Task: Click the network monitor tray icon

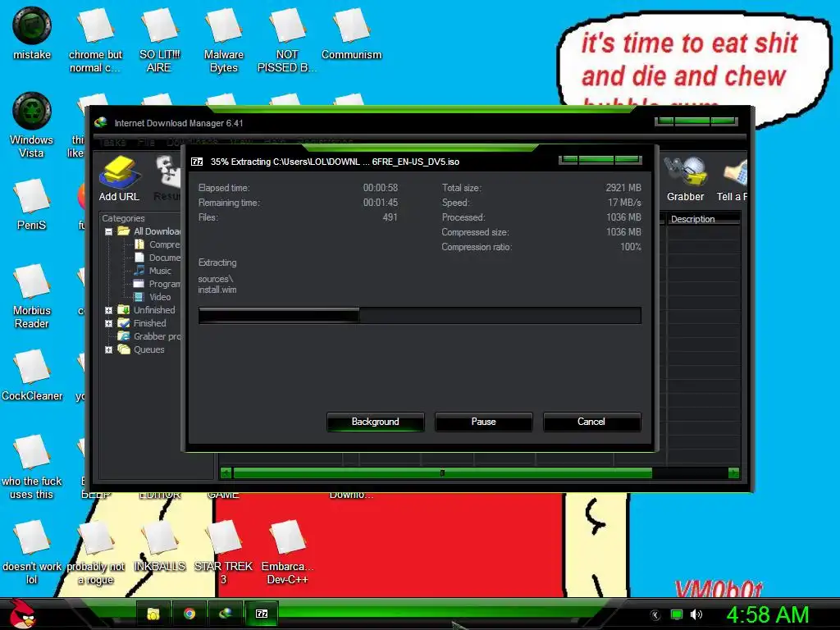Action: pos(677,614)
